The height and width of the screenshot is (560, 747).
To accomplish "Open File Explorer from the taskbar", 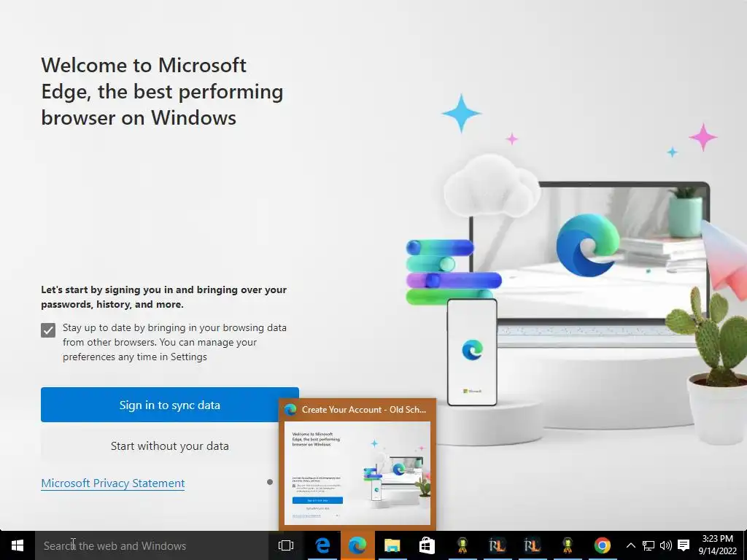I will tap(392, 545).
